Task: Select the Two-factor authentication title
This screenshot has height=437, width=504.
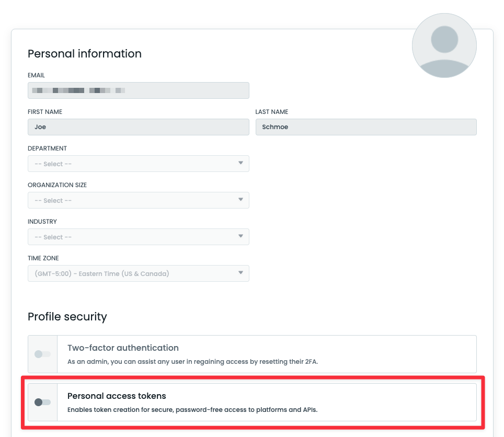Action: click(123, 348)
